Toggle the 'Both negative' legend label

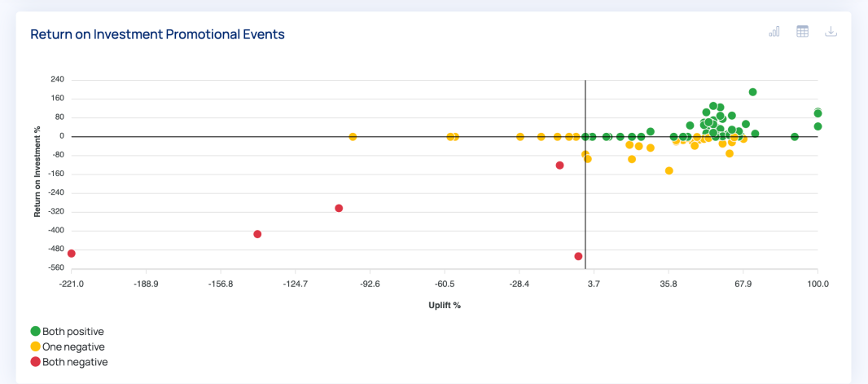point(75,362)
